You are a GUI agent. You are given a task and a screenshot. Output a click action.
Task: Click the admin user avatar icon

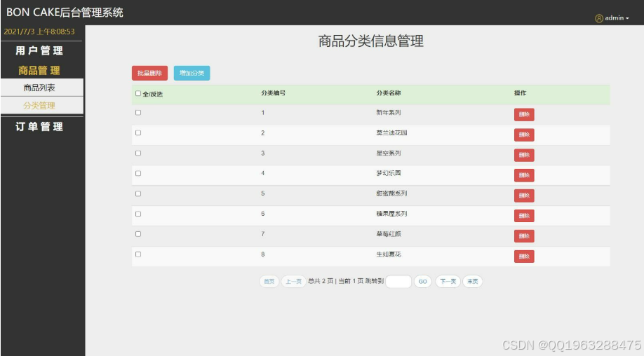[x=599, y=18]
